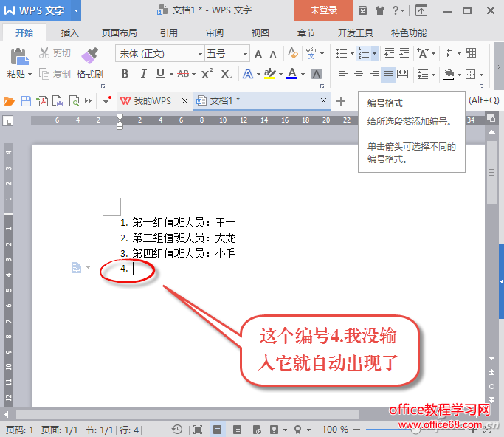Click the Paste clipboard icon
Image resolution: width=504 pixels, height=437 pixels.
[x=19, y=57]
